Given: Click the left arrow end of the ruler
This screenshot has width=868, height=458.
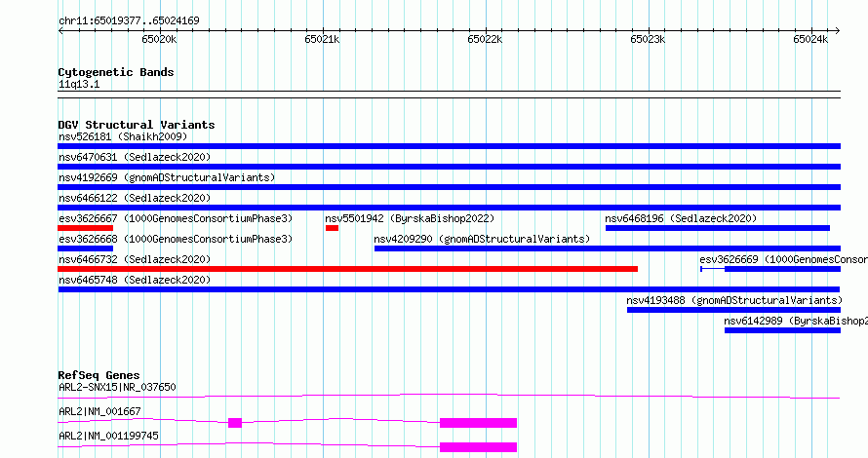Looking at the screenshot, I should pyautogui.click(x=60, y=31).
